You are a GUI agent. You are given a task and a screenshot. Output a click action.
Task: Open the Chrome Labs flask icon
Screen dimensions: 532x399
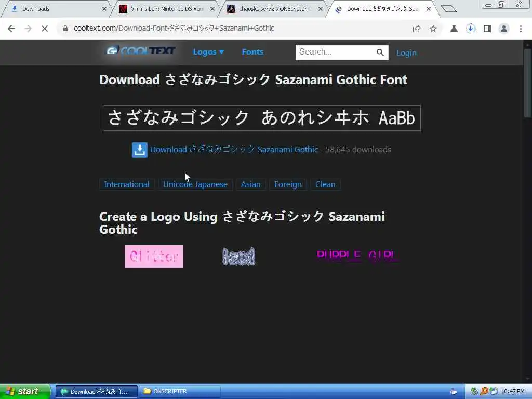454,29
